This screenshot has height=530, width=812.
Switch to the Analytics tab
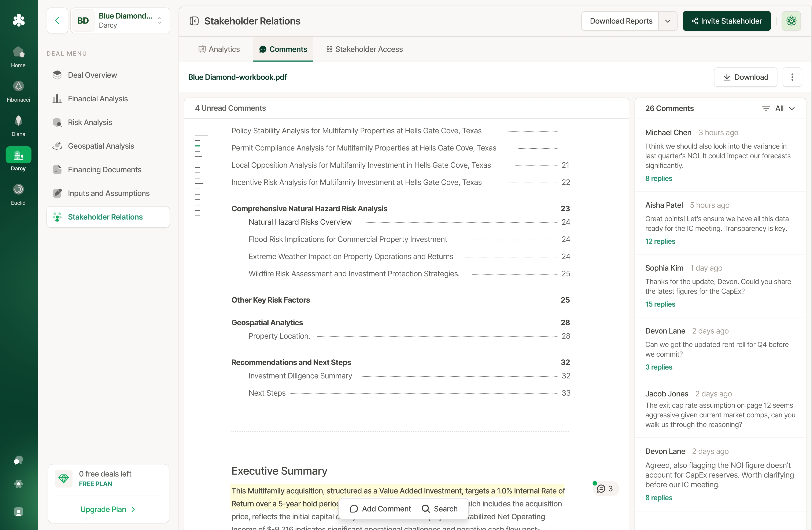pos(219,49)
